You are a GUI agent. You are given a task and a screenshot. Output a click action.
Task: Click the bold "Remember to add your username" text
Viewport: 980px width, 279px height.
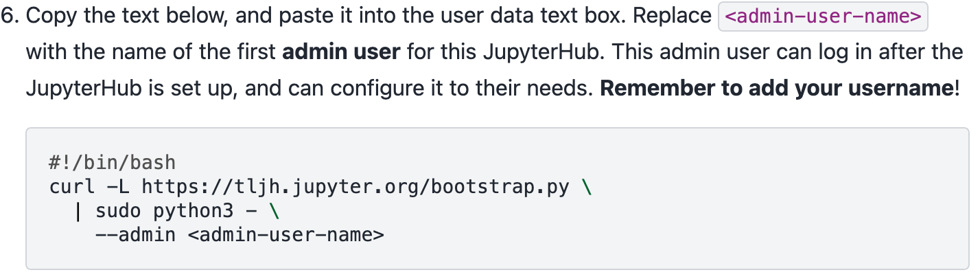[x=777, y=89]
